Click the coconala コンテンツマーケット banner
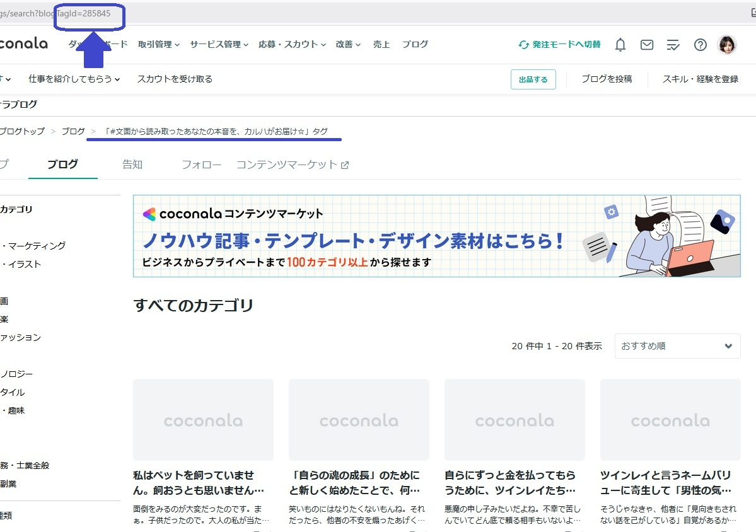The image size is (756, 532). click(437, 236)
